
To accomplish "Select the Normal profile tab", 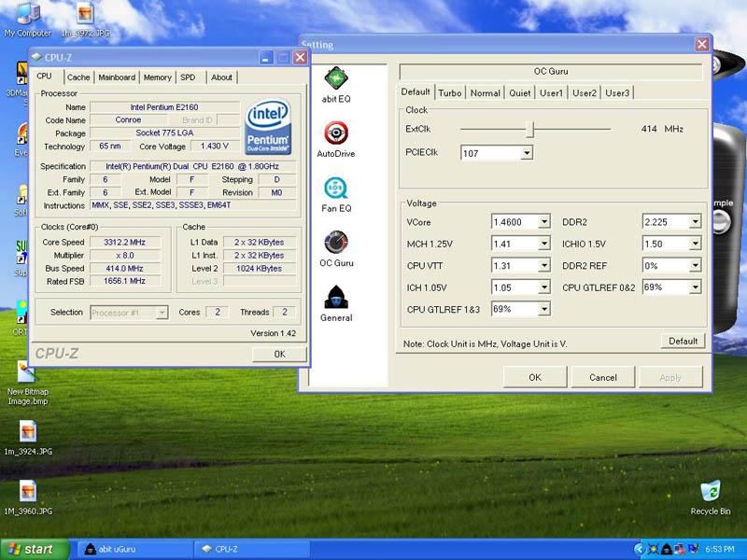I will pos(485,92).
